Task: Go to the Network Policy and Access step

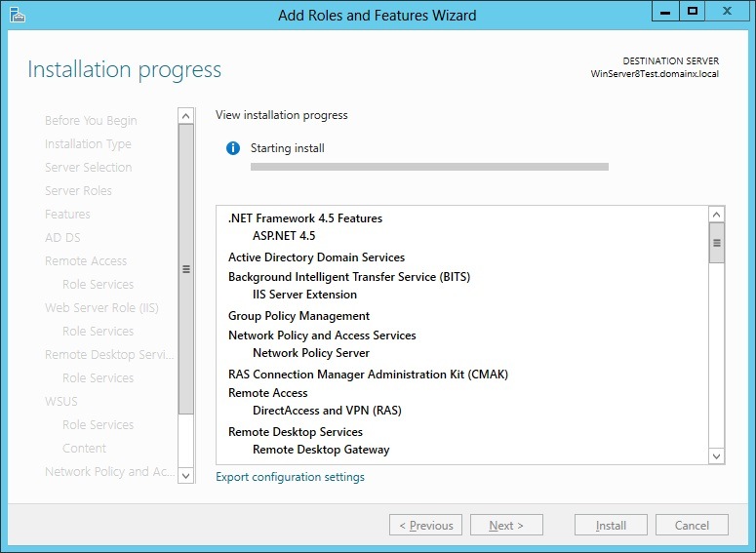Action: point(109,471)
